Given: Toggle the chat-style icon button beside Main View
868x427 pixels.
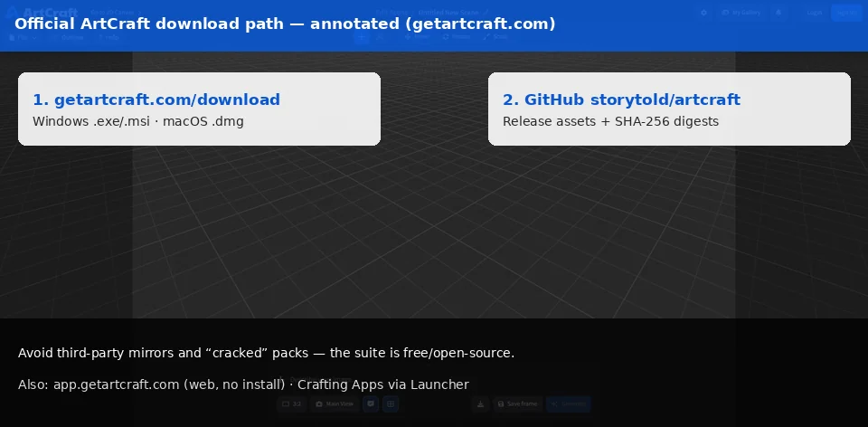Looking at the screenshot, I should pyautogui.click(x=371, y=404).
